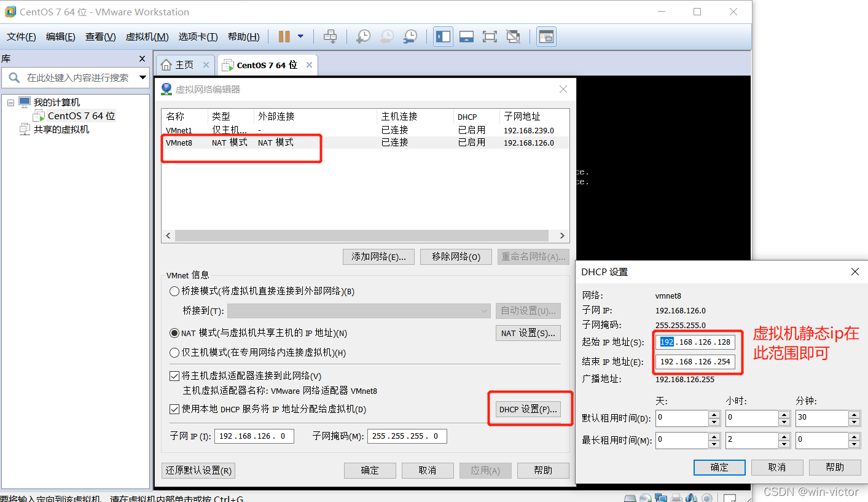Image resolution: width=868 pixels, height=502 pixels.
Task: Toggle the library sidebar view icon
Action: pos(443,37)
